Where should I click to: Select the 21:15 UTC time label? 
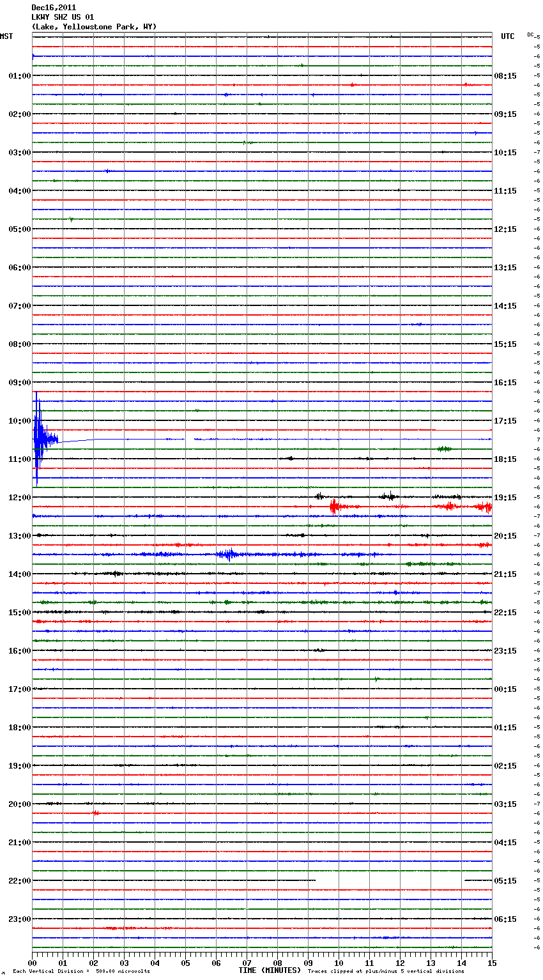505,574
